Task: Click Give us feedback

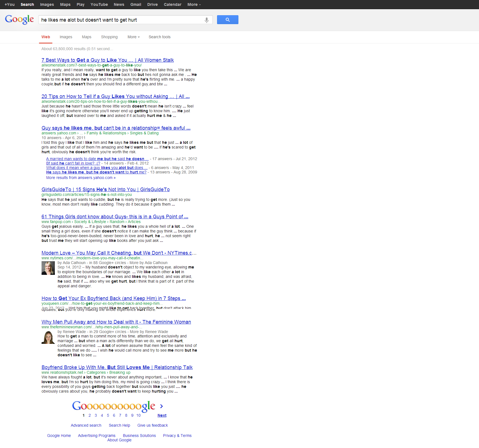Action: 153,425
